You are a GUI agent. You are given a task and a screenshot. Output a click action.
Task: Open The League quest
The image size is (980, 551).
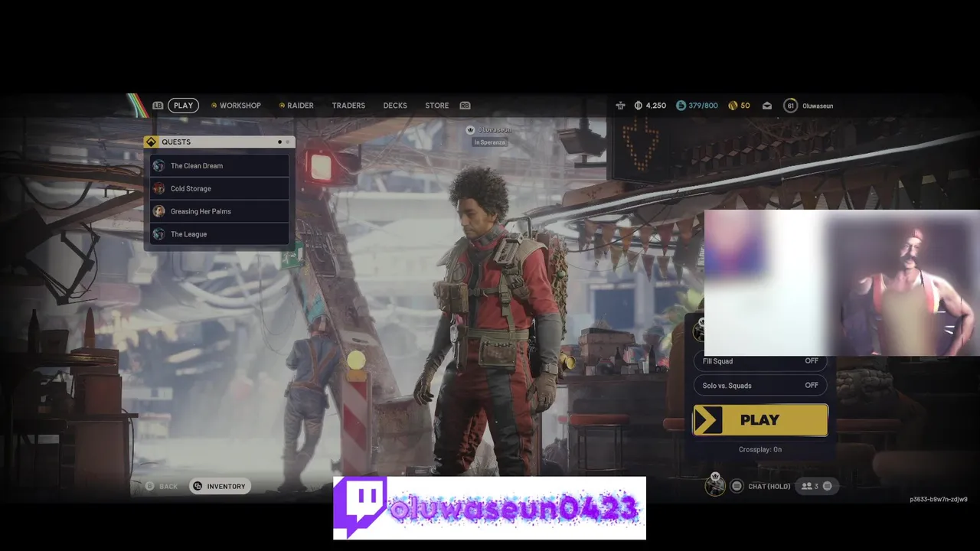220,234
